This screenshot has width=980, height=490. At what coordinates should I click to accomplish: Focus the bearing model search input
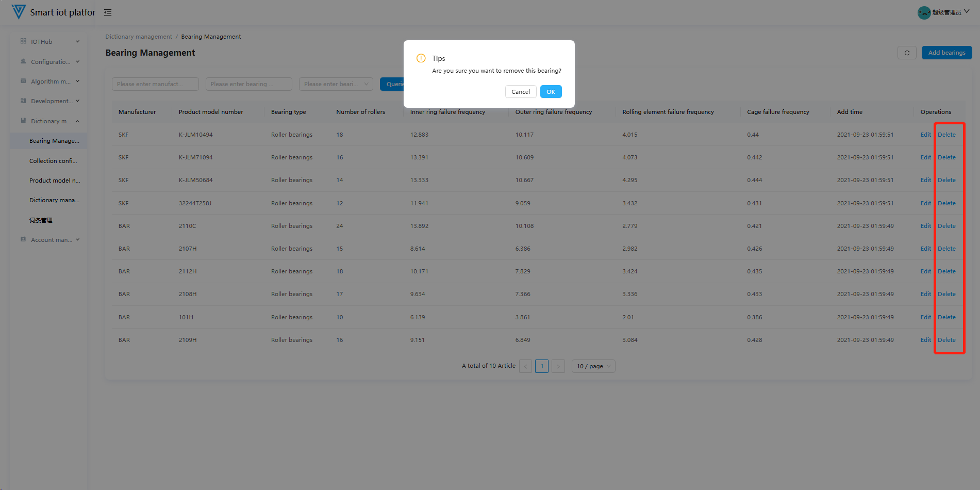(249, 84)
